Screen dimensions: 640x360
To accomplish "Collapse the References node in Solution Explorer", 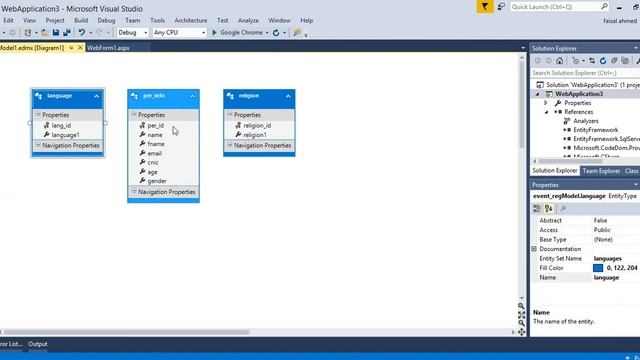I will click(x=547, y=112).
